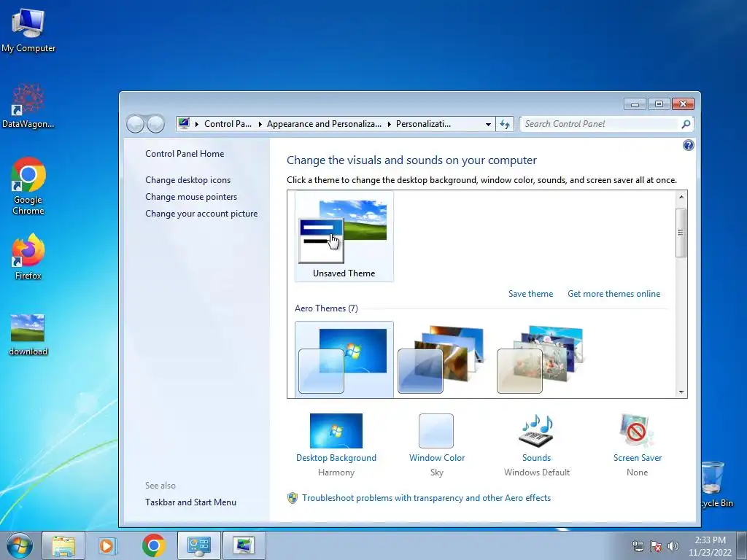The width and height of the screenshot is (747, 560).
Task: Open Change mouse pointers link
Action: pos(191,197)
